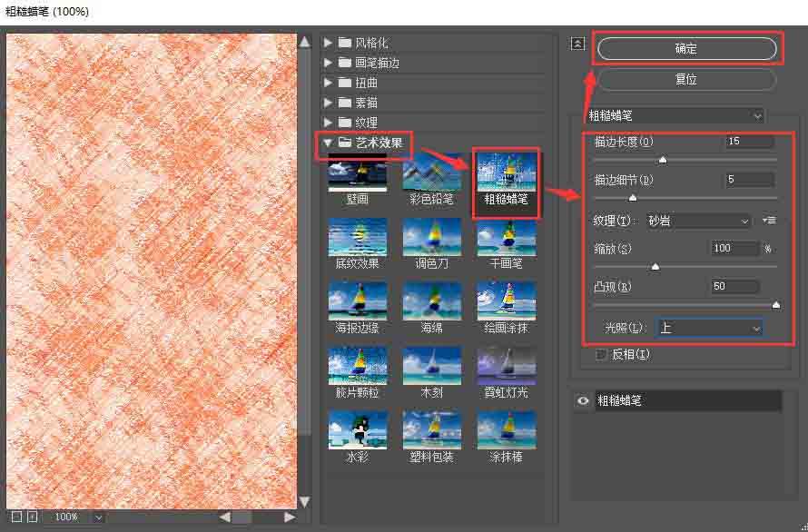Screen dimensions: 808x532
Task: Click the 缩放 percentage field
Action: [x=734, y=249]
